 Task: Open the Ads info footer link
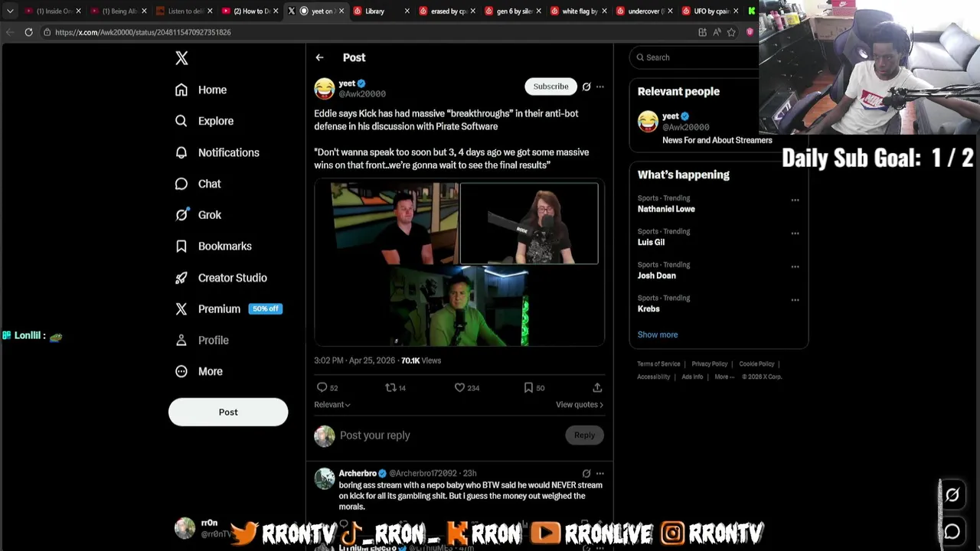pyautogui.click(x=692, y=377)
